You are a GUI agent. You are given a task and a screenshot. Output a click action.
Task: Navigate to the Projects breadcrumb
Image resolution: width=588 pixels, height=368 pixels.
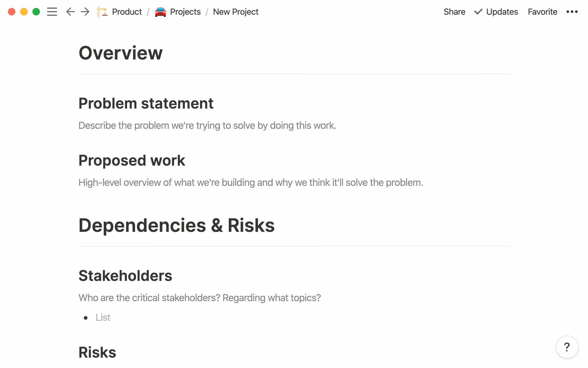(x=185, y=12)
